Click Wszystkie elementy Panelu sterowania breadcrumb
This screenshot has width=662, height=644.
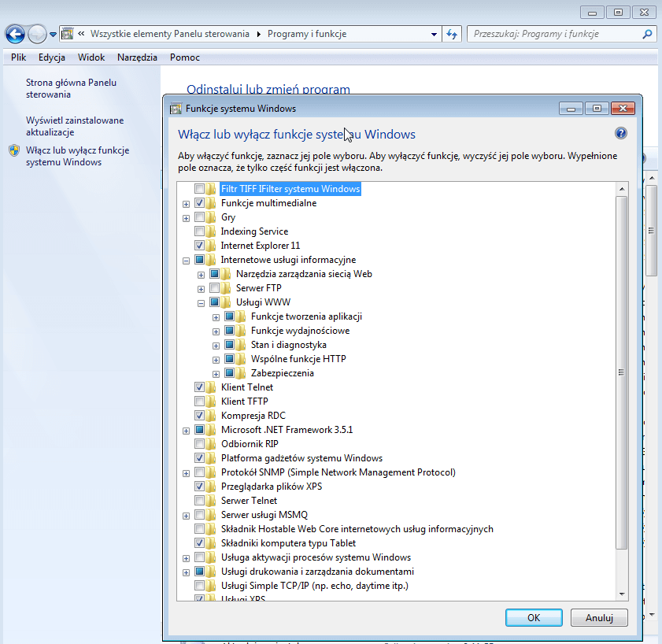coord(170,34)
